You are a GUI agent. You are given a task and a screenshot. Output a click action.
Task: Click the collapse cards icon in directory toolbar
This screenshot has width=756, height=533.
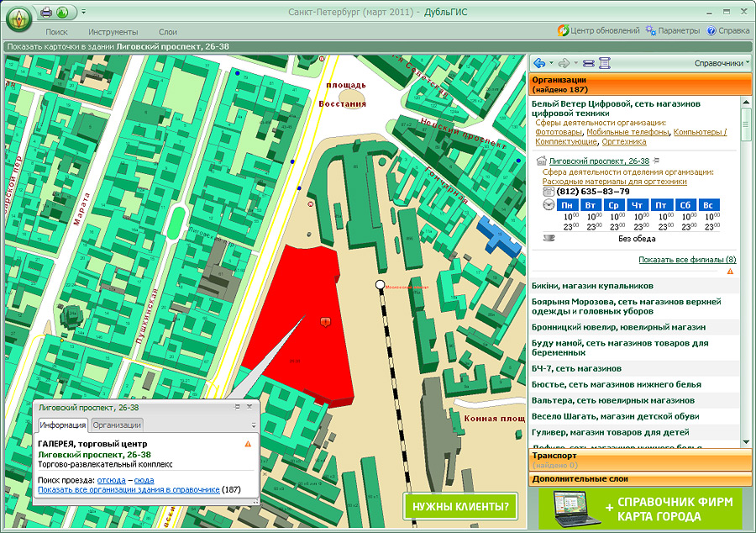pos(588,63)
